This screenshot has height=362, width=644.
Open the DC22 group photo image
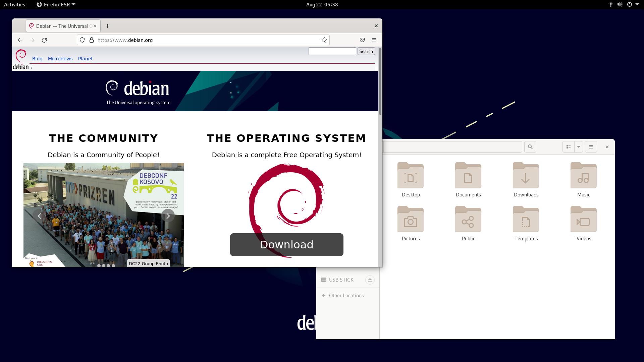(104, 215)
